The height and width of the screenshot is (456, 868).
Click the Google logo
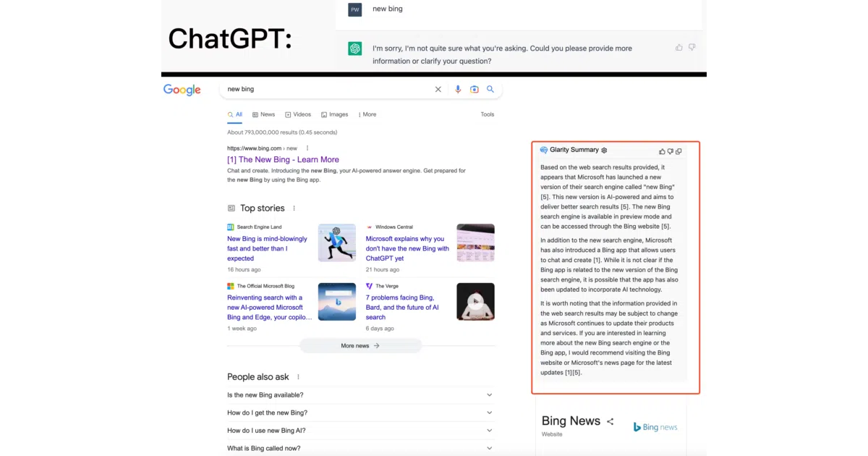tap(182, 90)
